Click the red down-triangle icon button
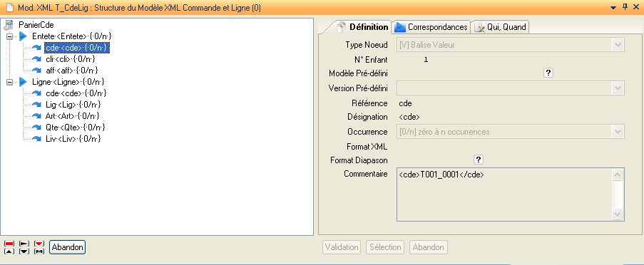The height and width of the screenshot is (265, 644). [39, 244]
